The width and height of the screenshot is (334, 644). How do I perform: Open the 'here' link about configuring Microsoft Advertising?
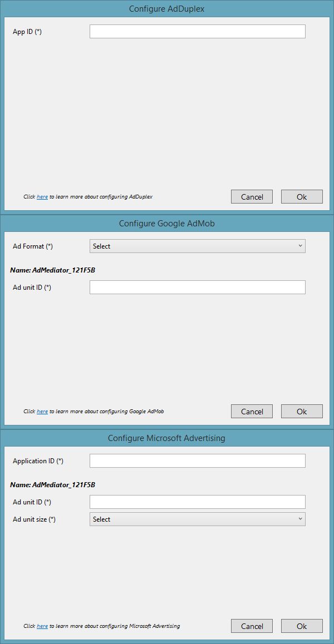pyautogui.click(x=42, y=626)
